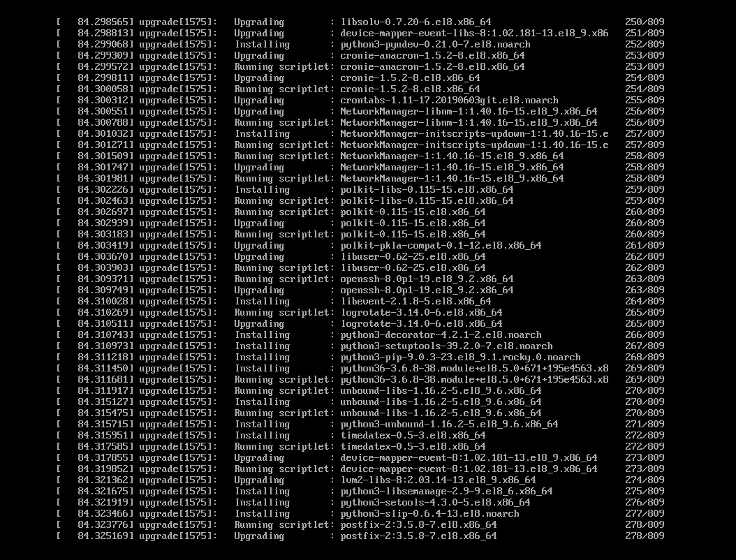Click timestamp 84.300312 on the crontabs line

(105, 101)
